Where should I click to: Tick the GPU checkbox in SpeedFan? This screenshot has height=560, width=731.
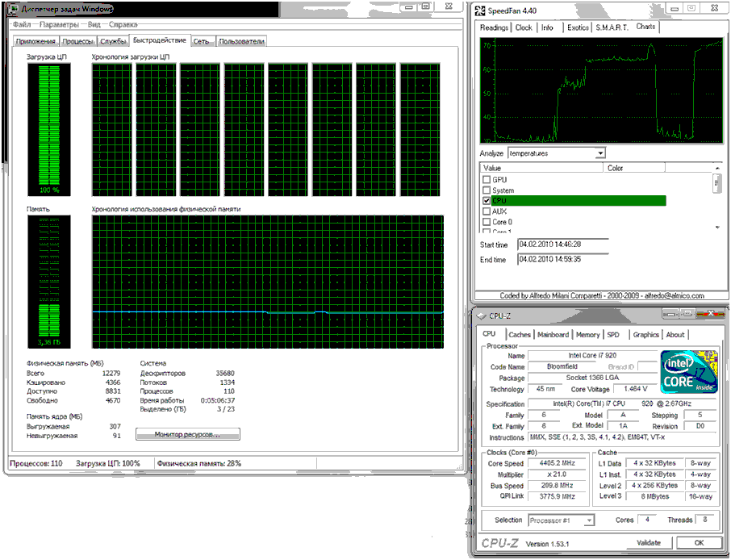487,179
